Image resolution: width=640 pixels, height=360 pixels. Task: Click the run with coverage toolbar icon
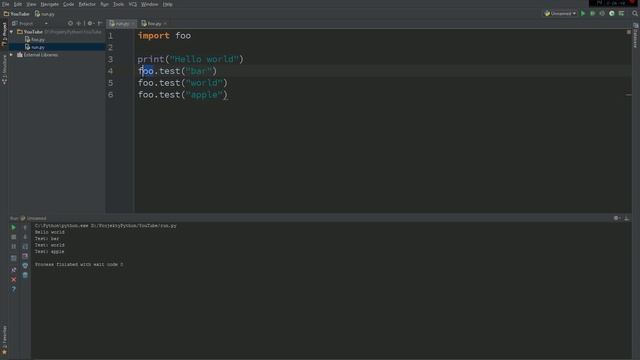602,13
